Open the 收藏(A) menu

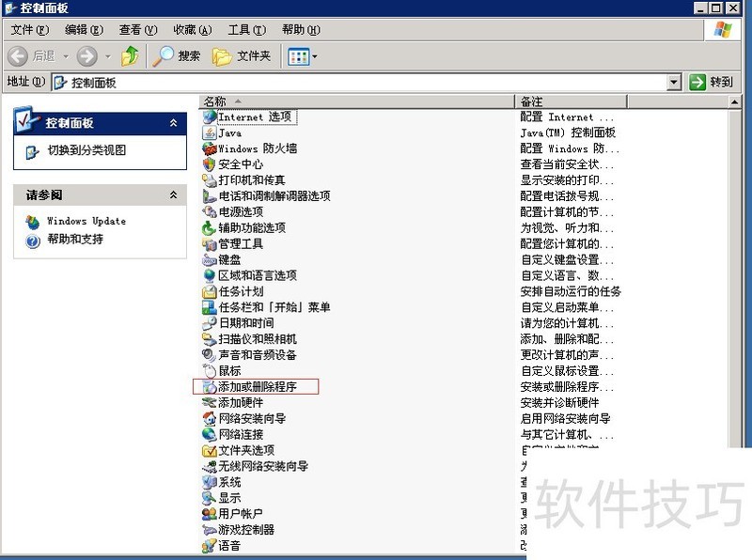tap(193, 30)
